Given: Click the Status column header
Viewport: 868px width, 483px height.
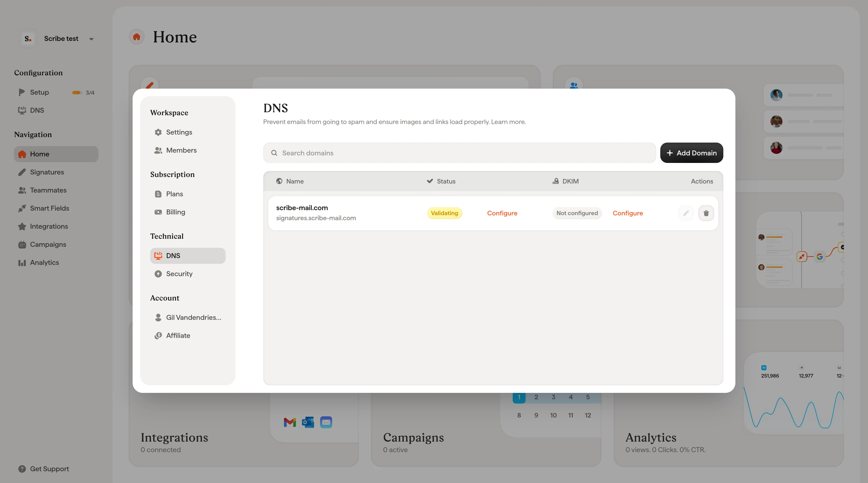Looking at the screenshot, I should click(441, 181).
